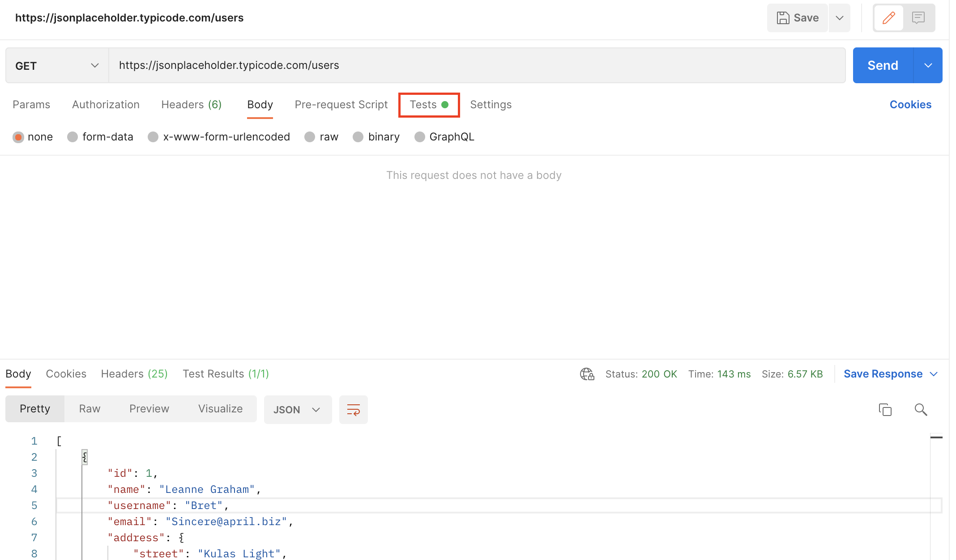This screenshot has width=956, height=560.
Task: Switch to Pretty view
Action: [35, 409]
